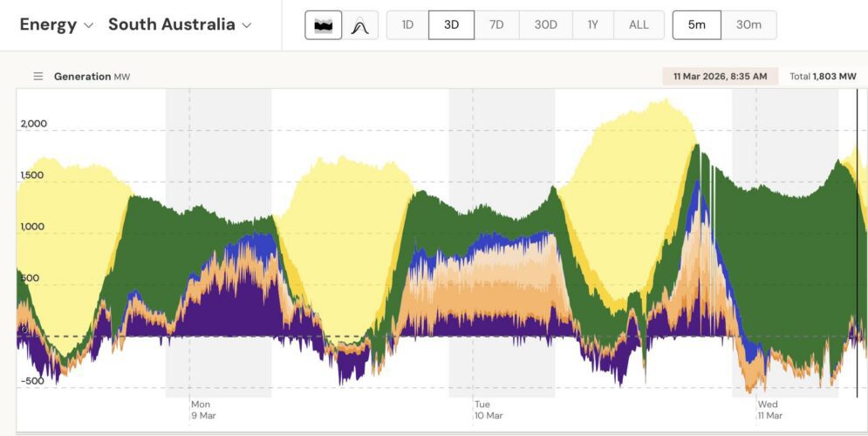Switch range to 7D
The height and width of the screenshot is (436, 868).
496,25
